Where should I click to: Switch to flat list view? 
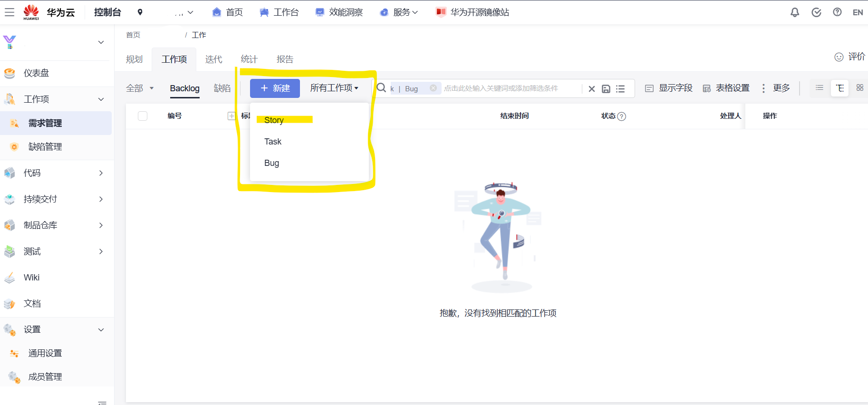coord(820,88)
